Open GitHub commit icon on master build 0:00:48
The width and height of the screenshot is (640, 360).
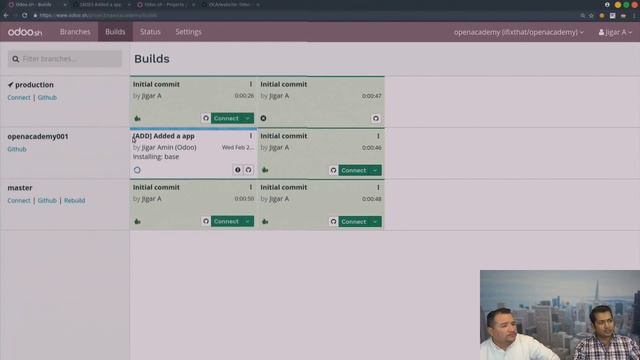(333, 222)
